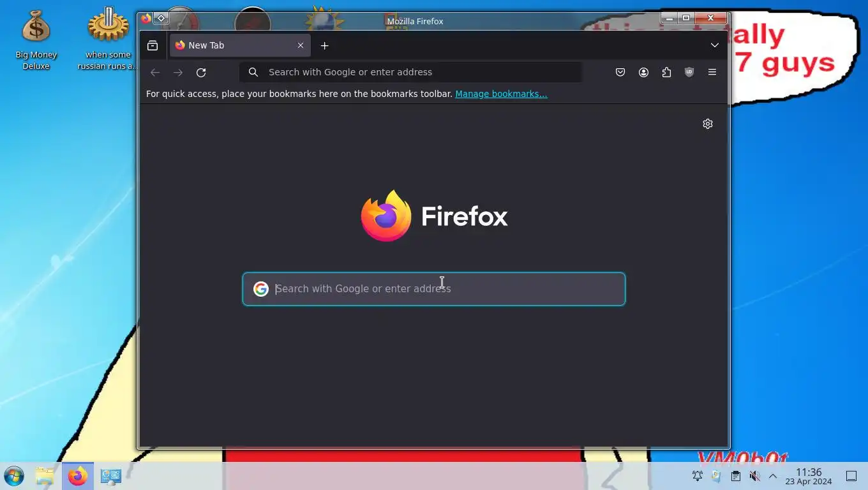Click the desktop file tray icon
Screen dimensions: 868x490
point(717,476)
